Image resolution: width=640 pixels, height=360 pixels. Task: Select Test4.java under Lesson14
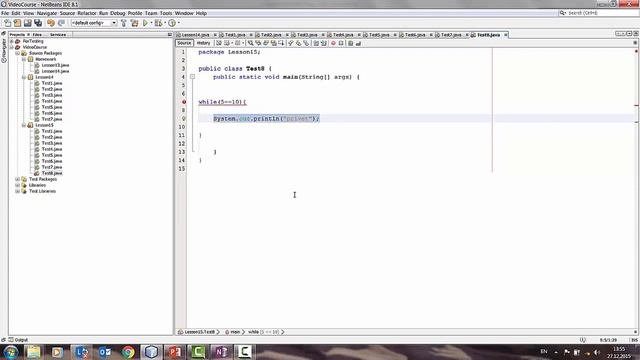pyautogui.click(x=52, y=101)
